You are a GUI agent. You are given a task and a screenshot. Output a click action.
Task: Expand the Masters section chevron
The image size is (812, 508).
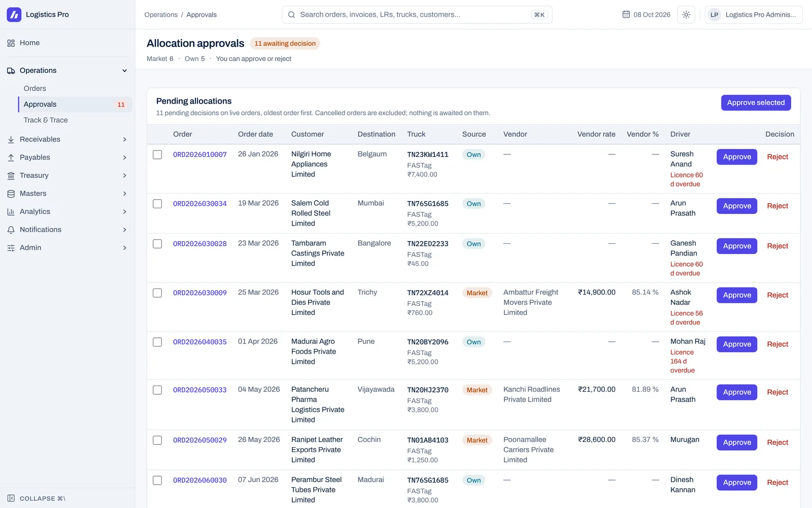pyautogui.click(x=124, y=194)
